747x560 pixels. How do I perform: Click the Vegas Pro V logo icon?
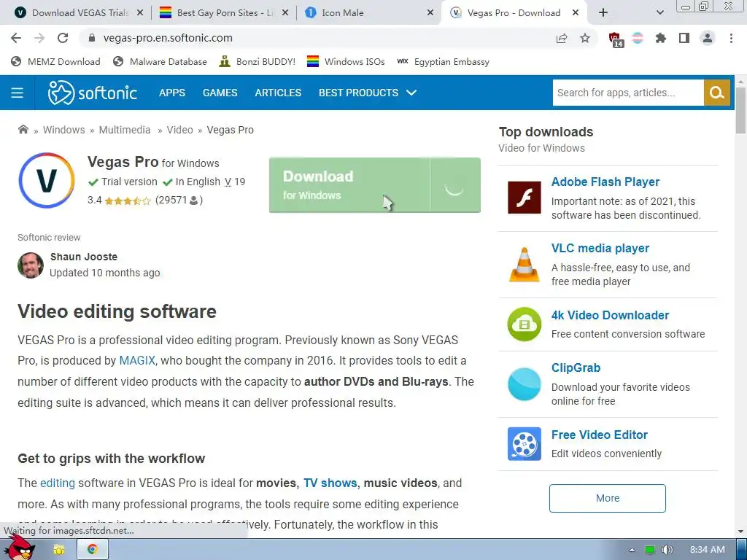[x=46, y=181]
